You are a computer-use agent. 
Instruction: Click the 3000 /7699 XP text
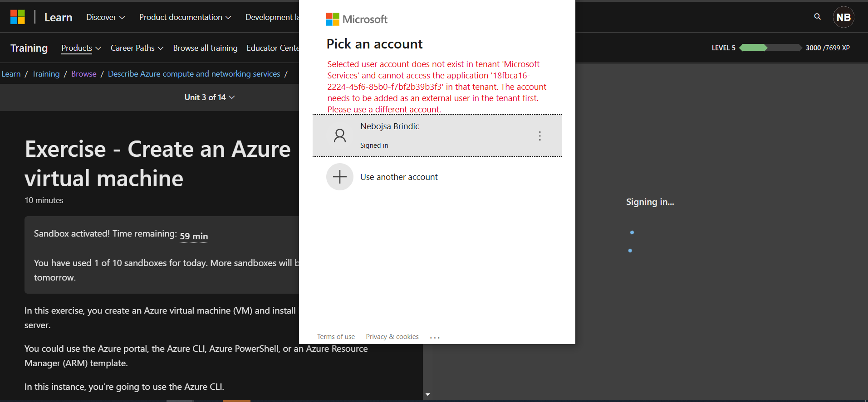[x=828, y=48]
